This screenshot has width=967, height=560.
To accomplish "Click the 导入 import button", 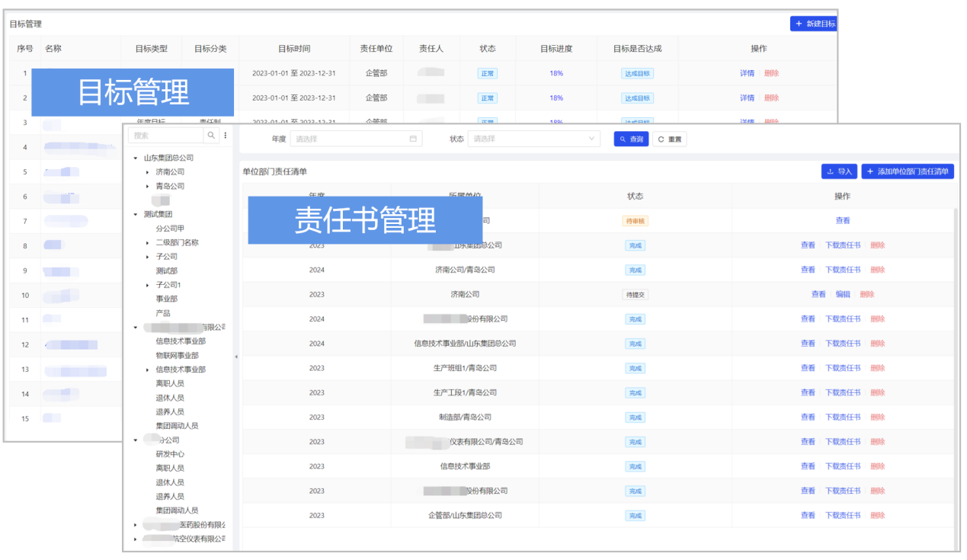I will pos(839,171).
